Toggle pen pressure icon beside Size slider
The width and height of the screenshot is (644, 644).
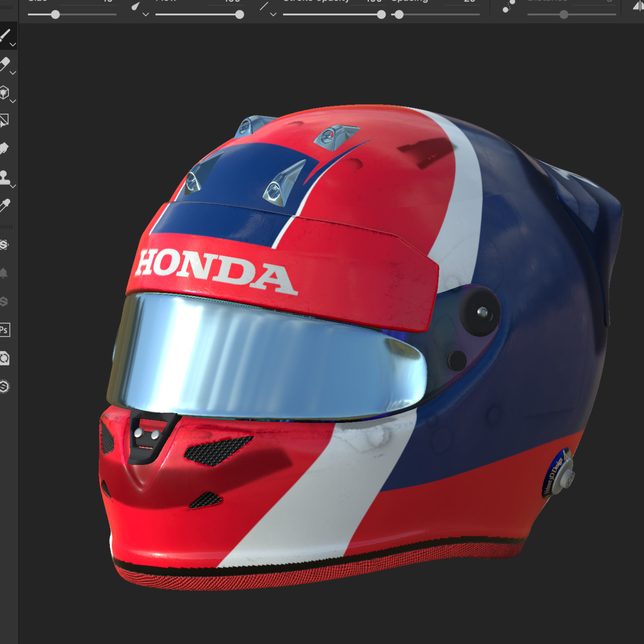(135, 6)
